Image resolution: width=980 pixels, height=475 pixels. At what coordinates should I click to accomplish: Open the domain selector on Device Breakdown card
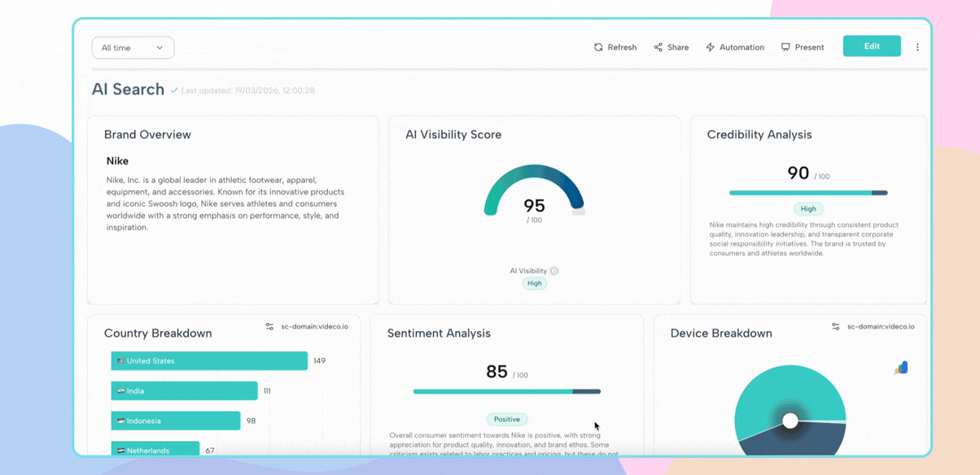pyautogui.click(x=835, y=326)
